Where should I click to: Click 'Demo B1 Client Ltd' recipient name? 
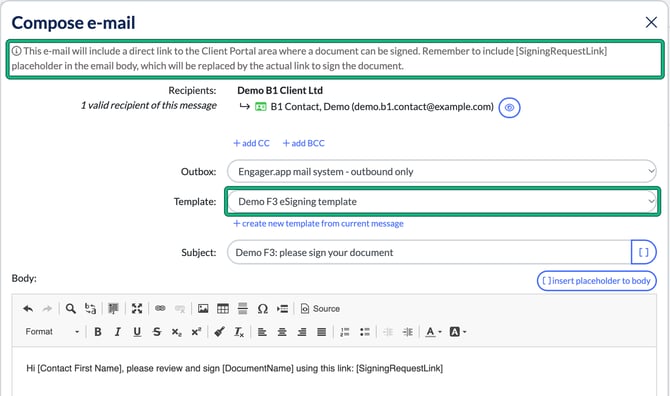click(x=280, y=91)
